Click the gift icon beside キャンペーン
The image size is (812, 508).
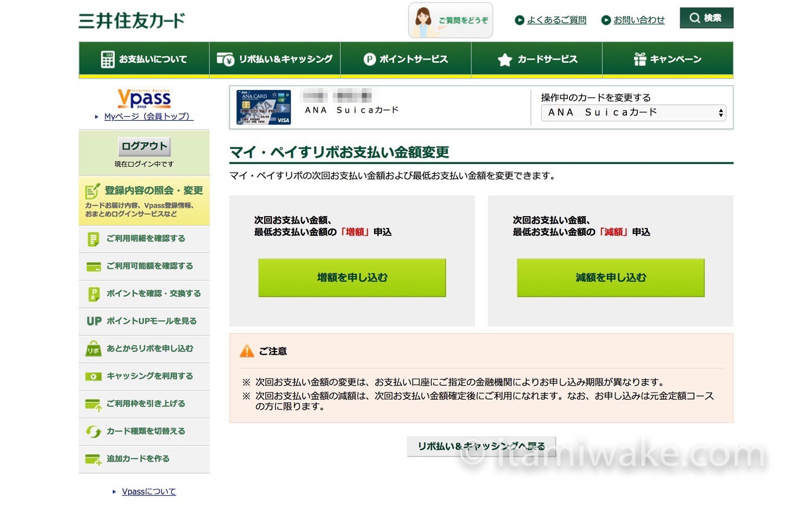[640, 59]
